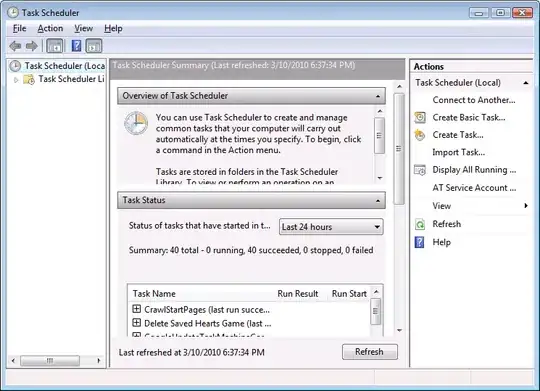Select the Task Scheduler (Local) clock icon in tree
Viewport: 540px width, 391px height.
(15, 66)
